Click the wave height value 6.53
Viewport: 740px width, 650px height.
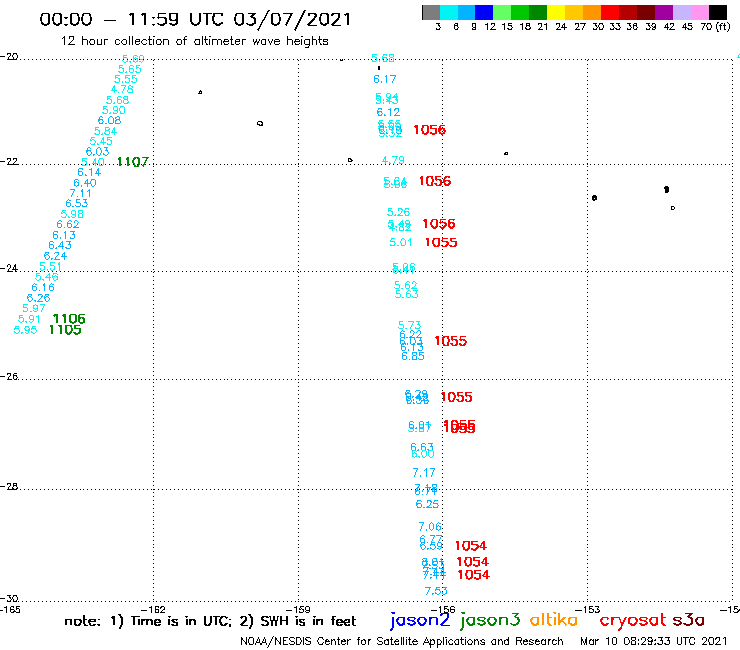point(76,203)
